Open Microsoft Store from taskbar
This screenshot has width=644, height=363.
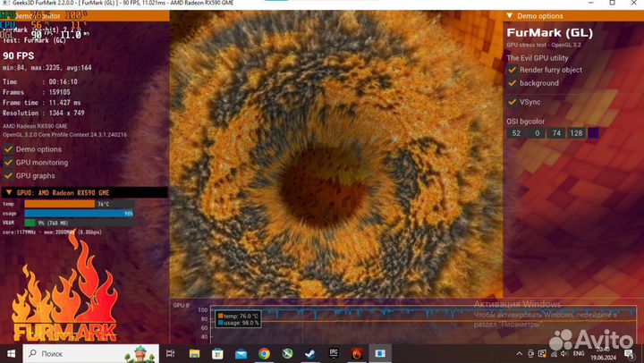click(217, 353)
